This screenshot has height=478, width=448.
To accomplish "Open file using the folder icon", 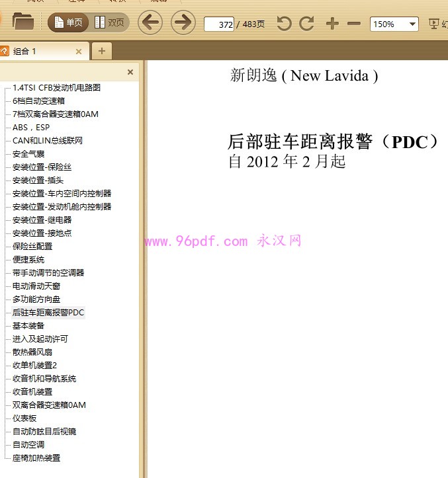I will pyautogui.click(x=23, y=21).
